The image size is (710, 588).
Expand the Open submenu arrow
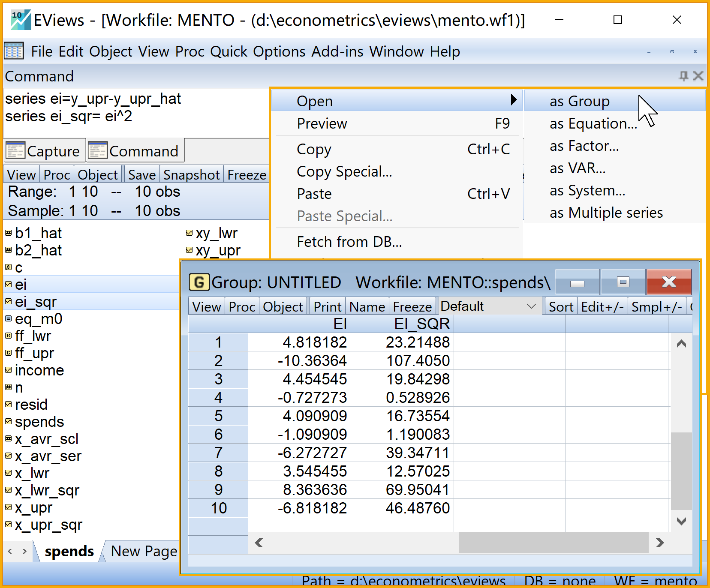click(514, 100)
